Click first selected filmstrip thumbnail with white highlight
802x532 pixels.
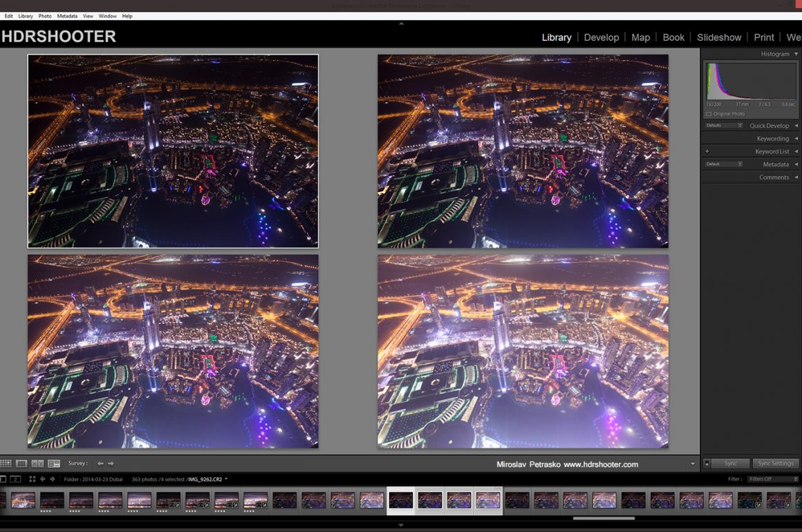401,500
